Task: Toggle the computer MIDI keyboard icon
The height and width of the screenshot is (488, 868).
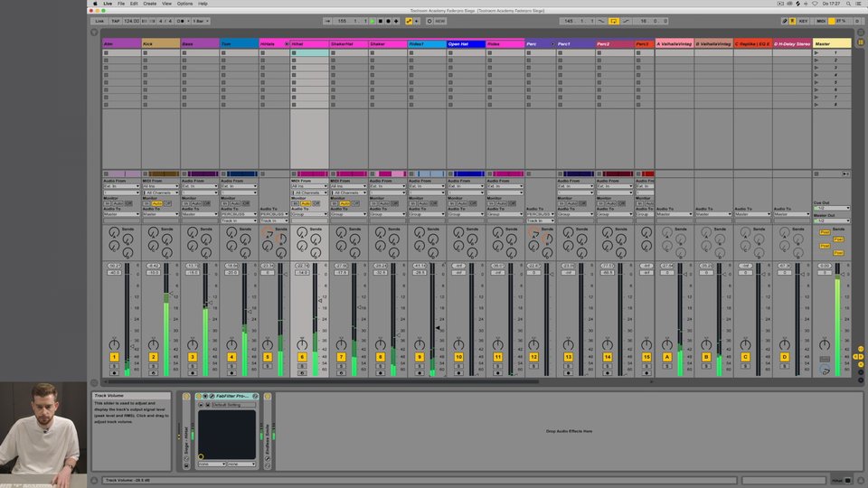Action: [792, 21]
